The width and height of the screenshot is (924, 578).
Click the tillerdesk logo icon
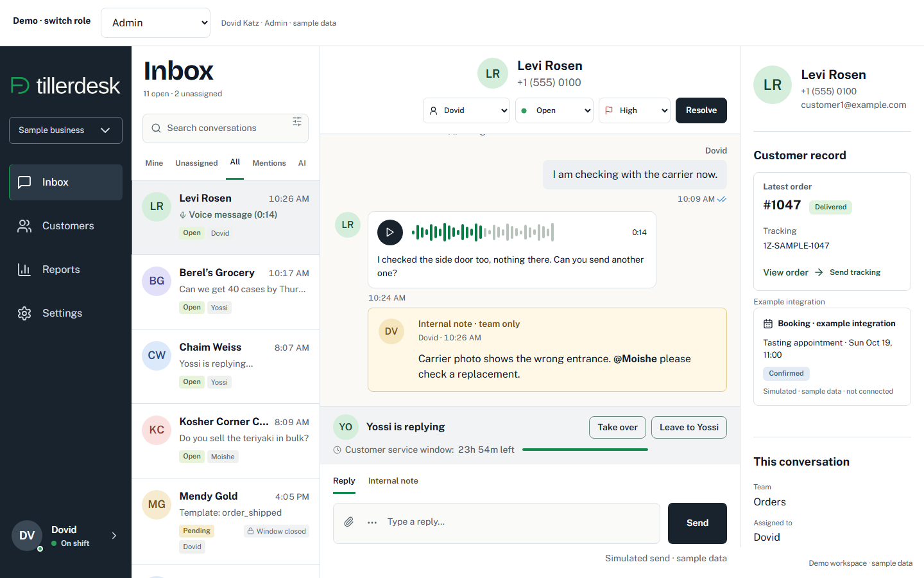(x=20, y=85)
